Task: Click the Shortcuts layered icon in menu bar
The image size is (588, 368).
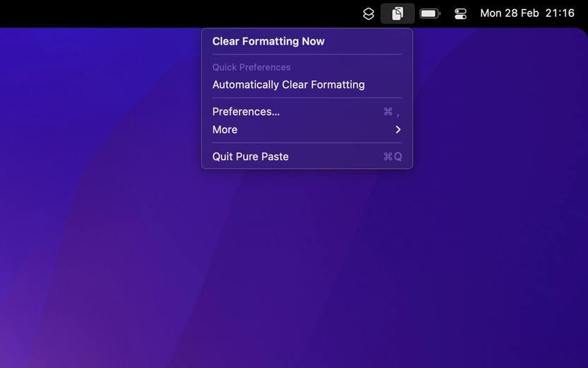Action: point(369,13)
